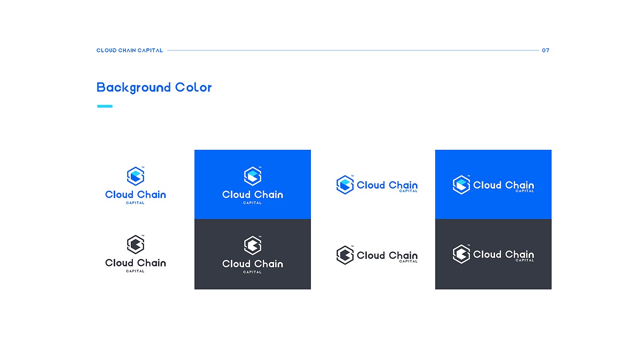Select the white 'Cloud Chain' text of the horizontal logo on dark gray
Screen dimensions: 644x362
pyautogui.click(x=504, y=254)
